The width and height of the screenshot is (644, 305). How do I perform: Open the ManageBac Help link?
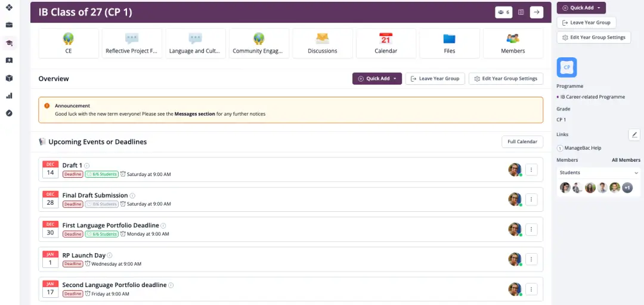[x=583, y=148]
